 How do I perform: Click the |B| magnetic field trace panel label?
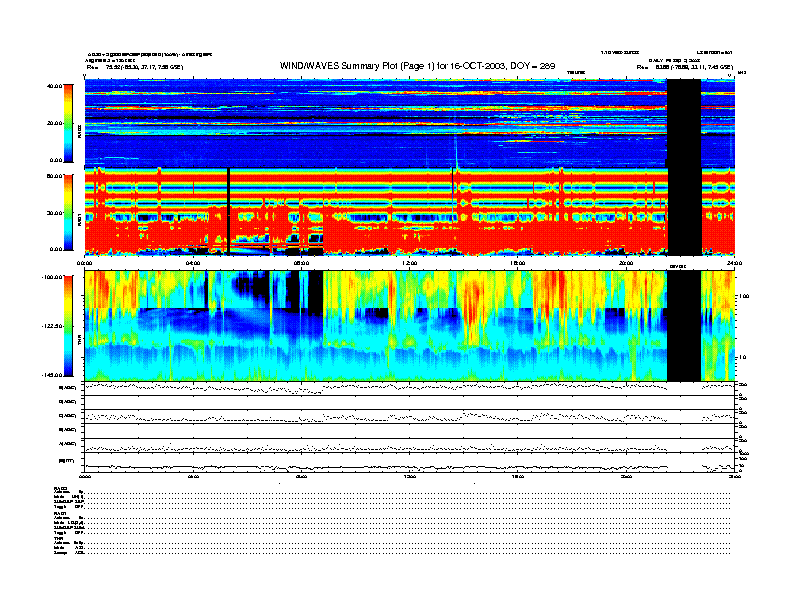coord(67,461)
